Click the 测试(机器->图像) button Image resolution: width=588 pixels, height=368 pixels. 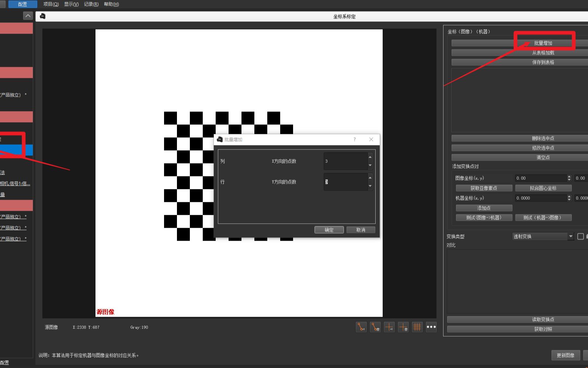pos(543,218)
